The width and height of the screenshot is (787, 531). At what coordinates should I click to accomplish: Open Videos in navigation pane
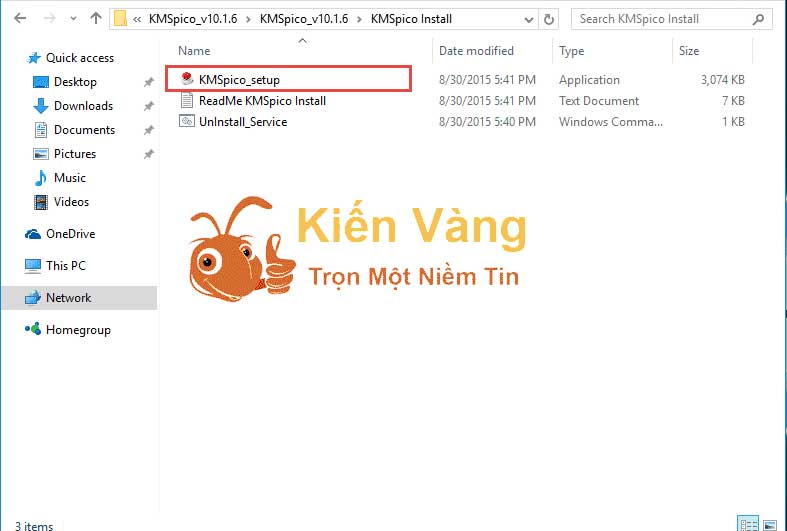click(x=71, y=202)
